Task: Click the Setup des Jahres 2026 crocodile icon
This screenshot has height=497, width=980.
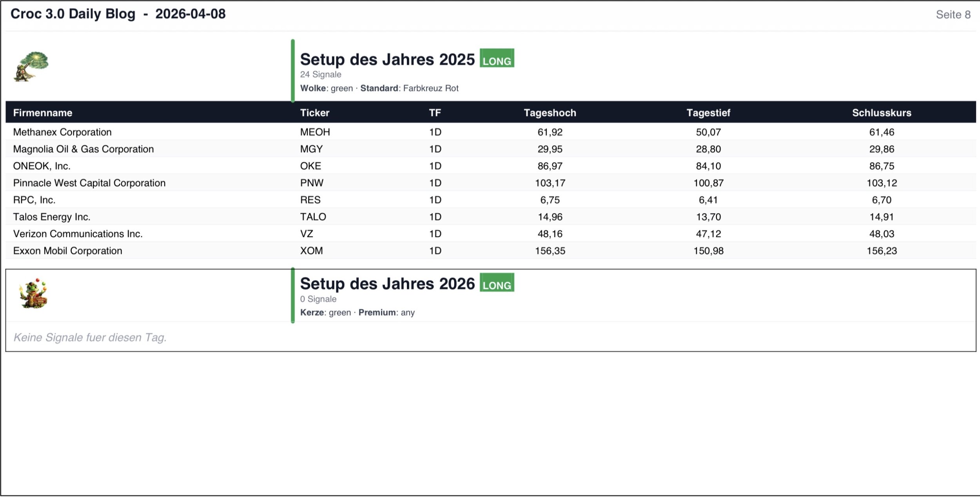Action: point(33,294)
